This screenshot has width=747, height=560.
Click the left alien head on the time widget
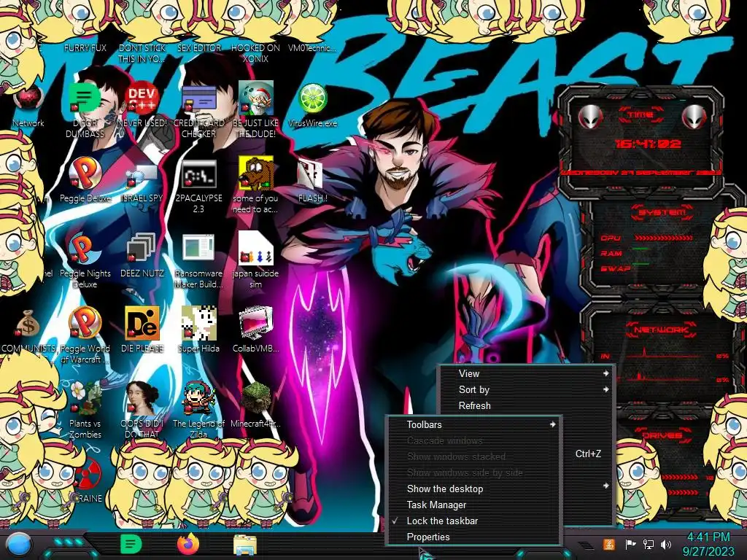(x=590, y=116)
